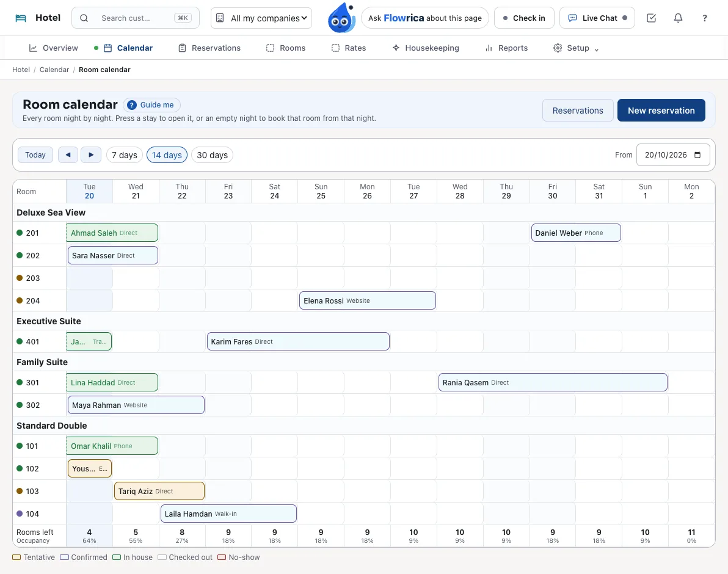Image resolution: width=728 pixels, height=574 pixels.
Task: Select the 14 days view
Action: tap(167, 155)
